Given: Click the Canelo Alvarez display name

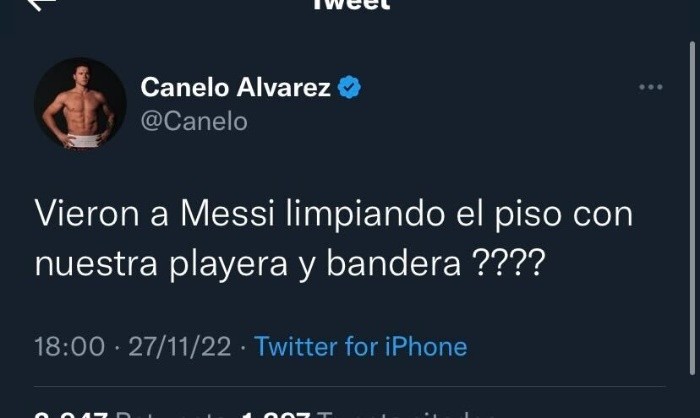Looking at the screenshot, I should (x=235, y=87).
